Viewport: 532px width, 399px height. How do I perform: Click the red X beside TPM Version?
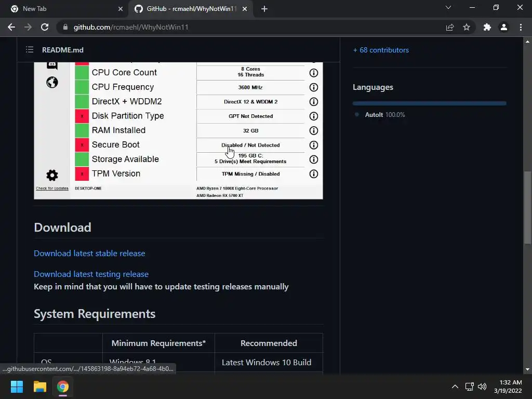click(x=82, y=174)
